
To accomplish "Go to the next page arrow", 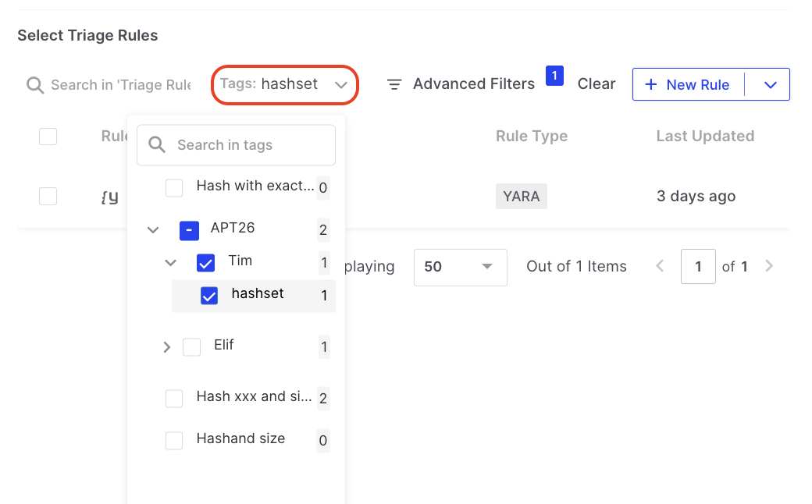I will 769,266.
